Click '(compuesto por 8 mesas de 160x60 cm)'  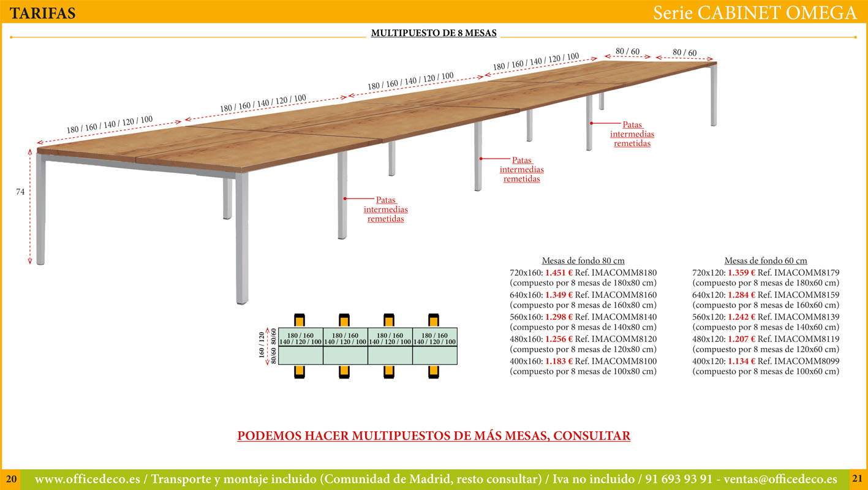766,305
